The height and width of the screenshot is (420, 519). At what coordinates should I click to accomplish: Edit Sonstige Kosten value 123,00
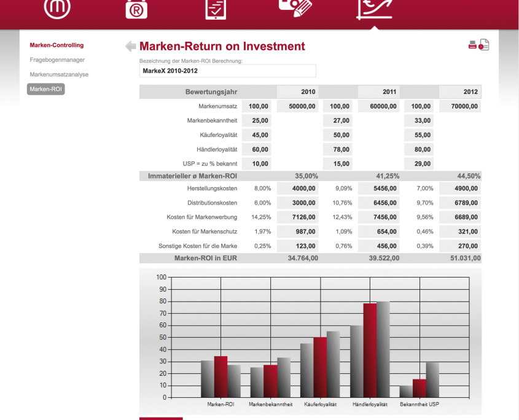point(297,246)
